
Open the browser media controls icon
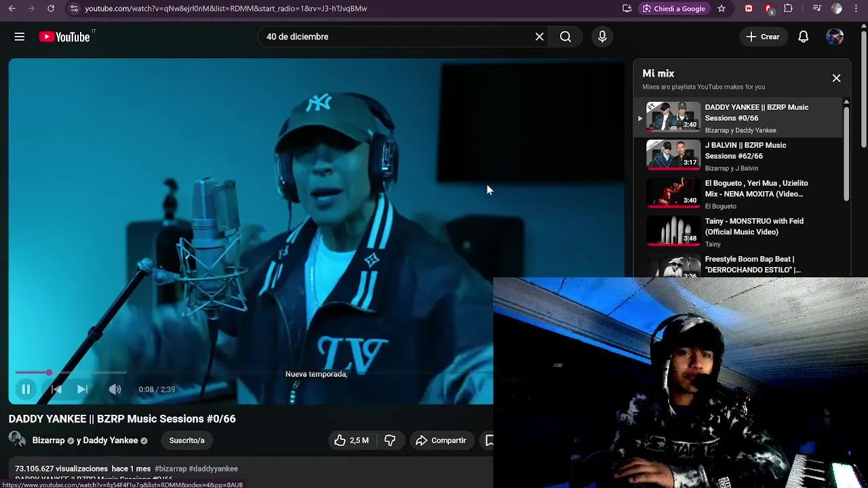[x=817, y=8]
